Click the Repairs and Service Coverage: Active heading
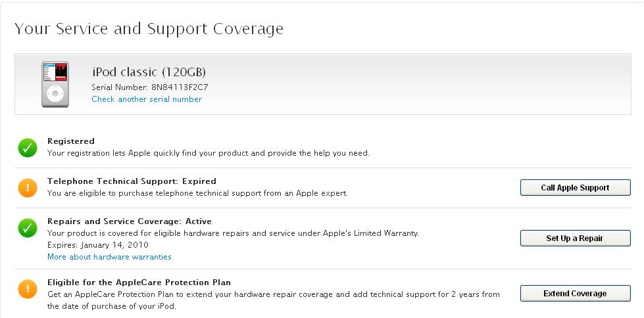Image resolution: width=644 pixels, height=318 pixels. 130,221
